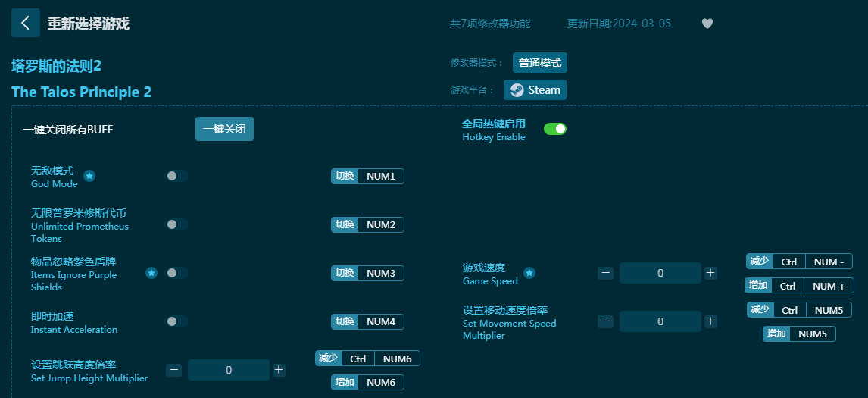Click NUM5 decrease hotkey for Movement Speed
868x398 pixels.
(x=829, y=310)
